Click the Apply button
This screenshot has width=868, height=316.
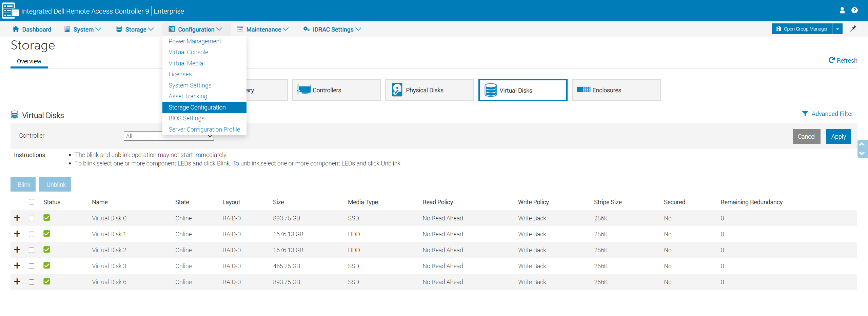pos(839,136)
